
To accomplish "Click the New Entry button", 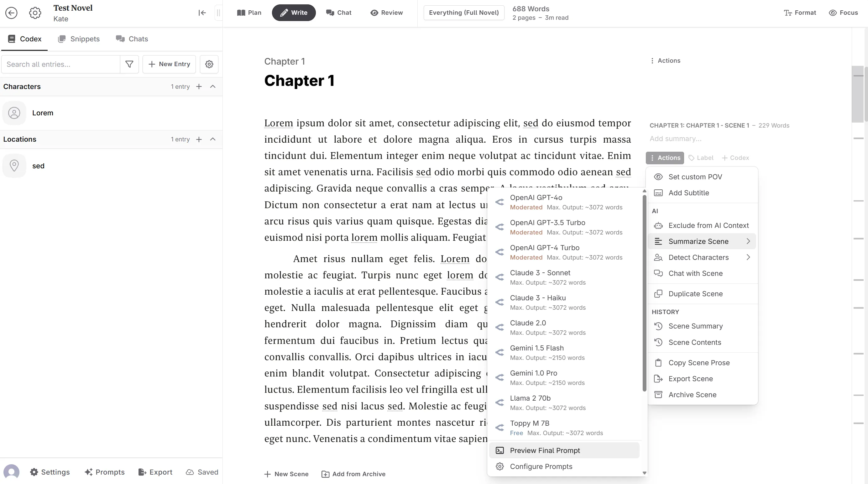I will [x=169, y=64].
